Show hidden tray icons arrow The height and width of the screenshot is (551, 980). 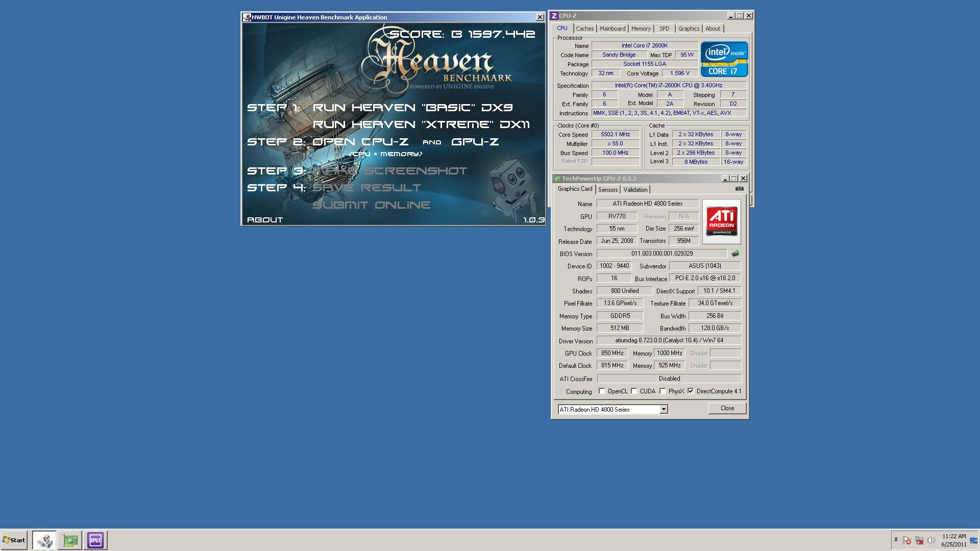896,540
